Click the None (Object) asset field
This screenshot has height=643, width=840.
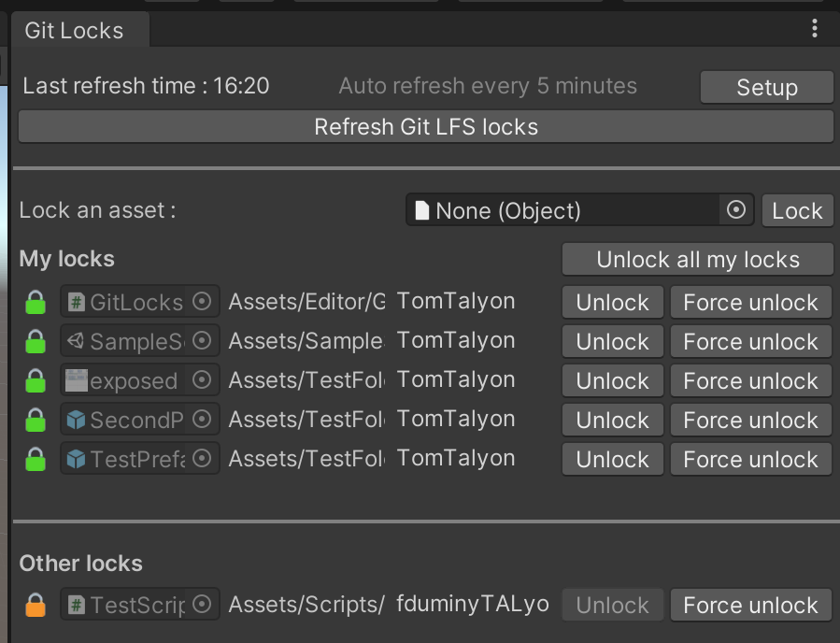click(x=562, y=210)
